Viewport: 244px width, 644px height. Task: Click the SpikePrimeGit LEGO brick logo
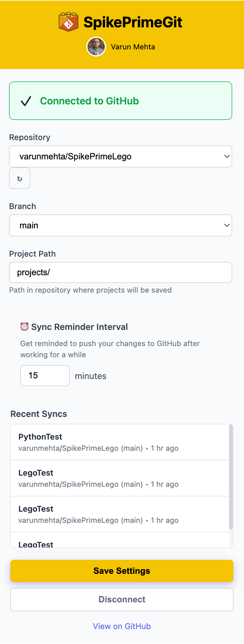click(x=68, y=21)
